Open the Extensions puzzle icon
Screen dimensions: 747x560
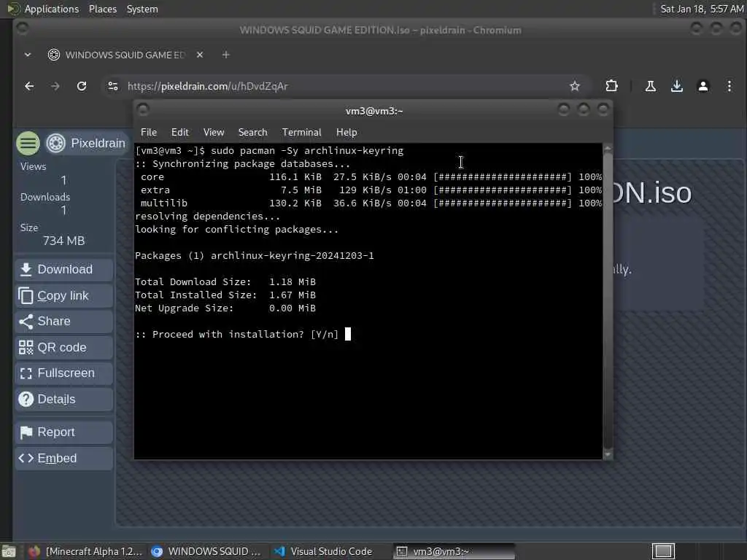[x=611, y=86]
